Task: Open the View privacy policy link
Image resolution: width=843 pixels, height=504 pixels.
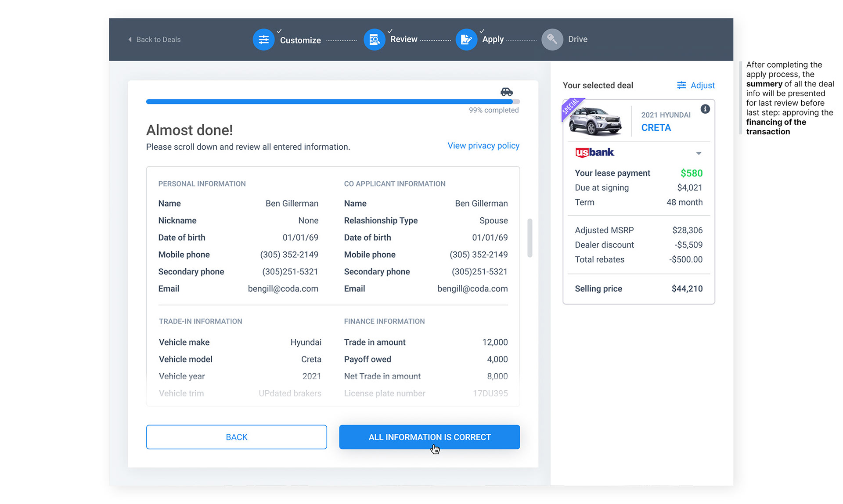Action: coord(483,145)
